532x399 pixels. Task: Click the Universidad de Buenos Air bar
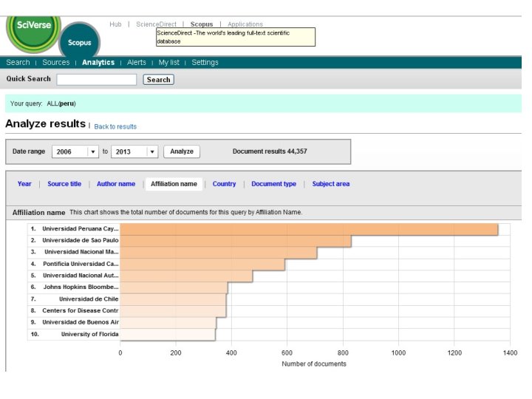[x=168, y=323]
